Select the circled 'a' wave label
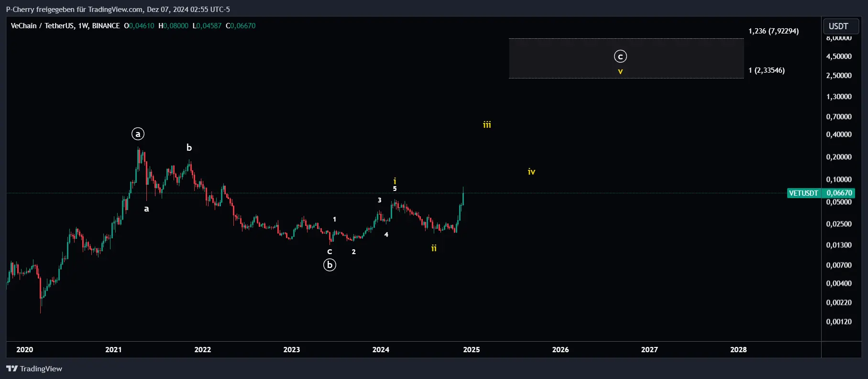Image resolution: width=868 pixels, height=379 pixels. (x=138, y=134)
